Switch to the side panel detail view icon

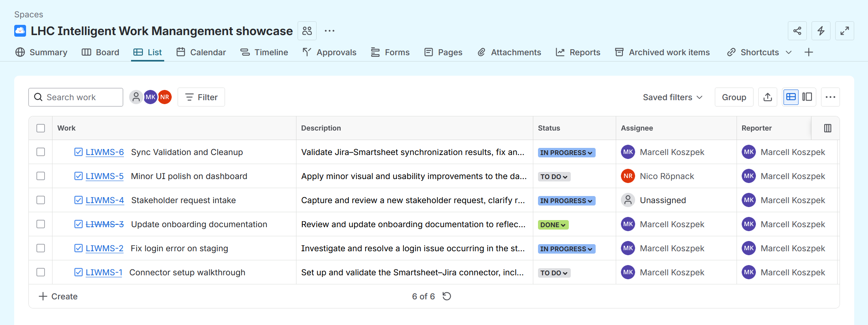coord(807,97)
